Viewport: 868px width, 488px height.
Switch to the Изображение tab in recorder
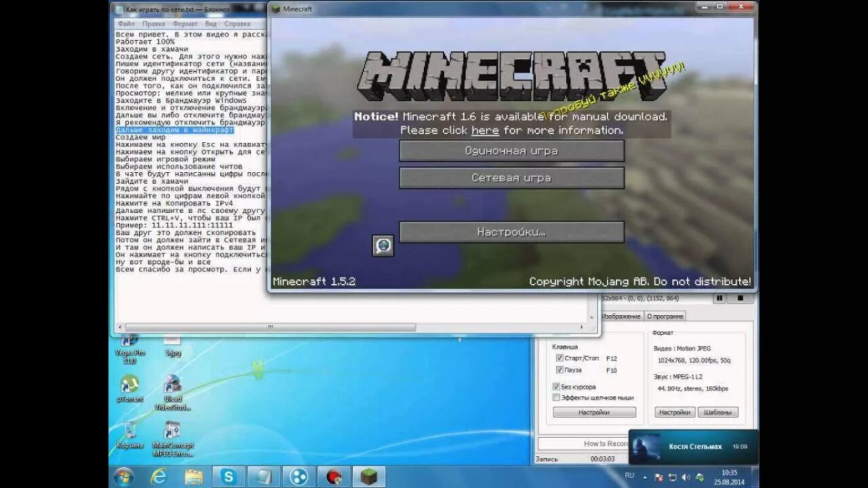[x=621, y=317]
